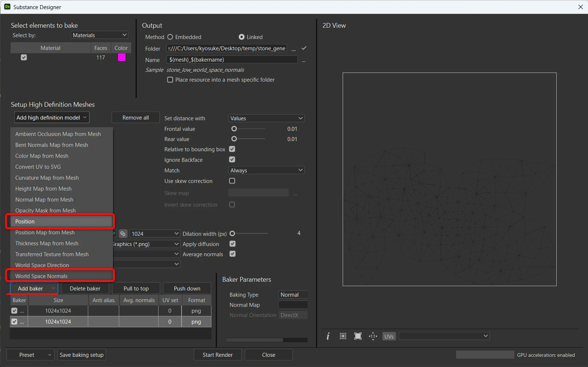Image resolution: width=588 pixels, height=367 pixels.
Task: Choose Ambient Occlusion Map from Mesh
Action: click(62, 134)
